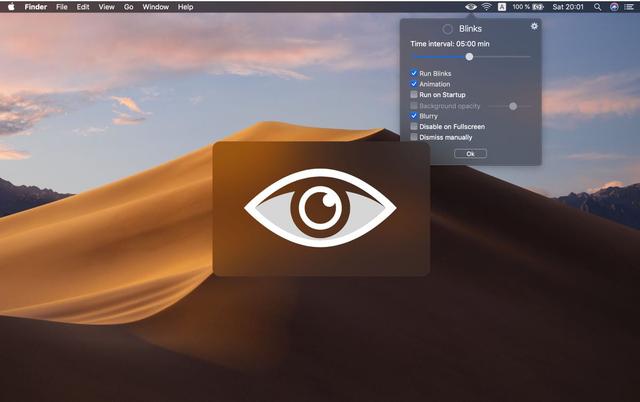Open the File menu

[62, 7]
